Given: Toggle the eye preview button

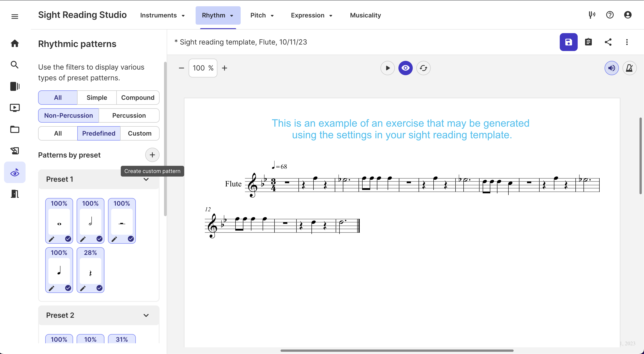Looking at the screenshot, I should coord(405,68).
